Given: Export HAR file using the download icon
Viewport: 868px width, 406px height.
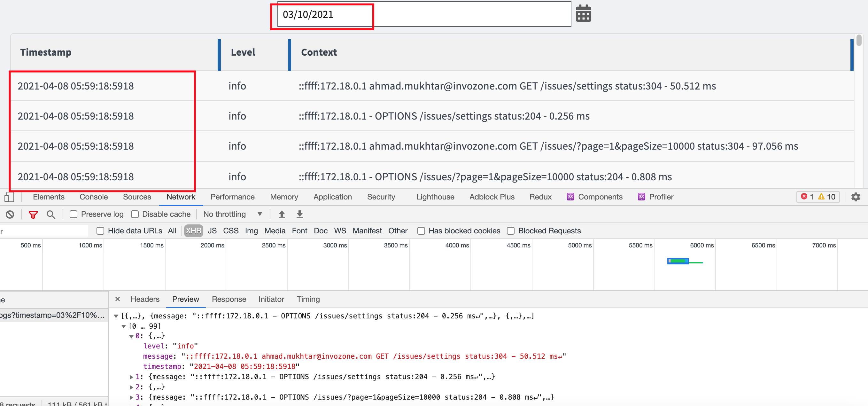Looking at the screenshot, I should (299, 214).
